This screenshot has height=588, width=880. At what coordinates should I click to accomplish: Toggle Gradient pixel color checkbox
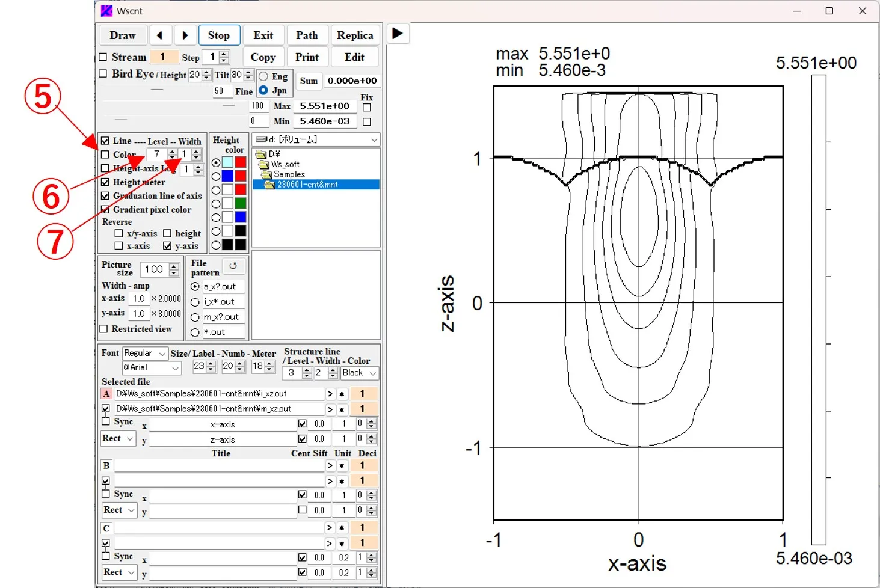[105, 210]
